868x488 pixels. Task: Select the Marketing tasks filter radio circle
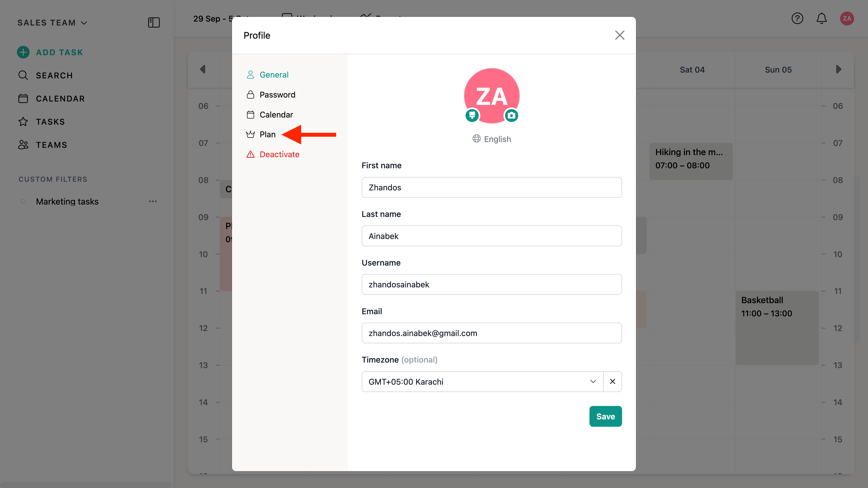(x=23, y=201)
